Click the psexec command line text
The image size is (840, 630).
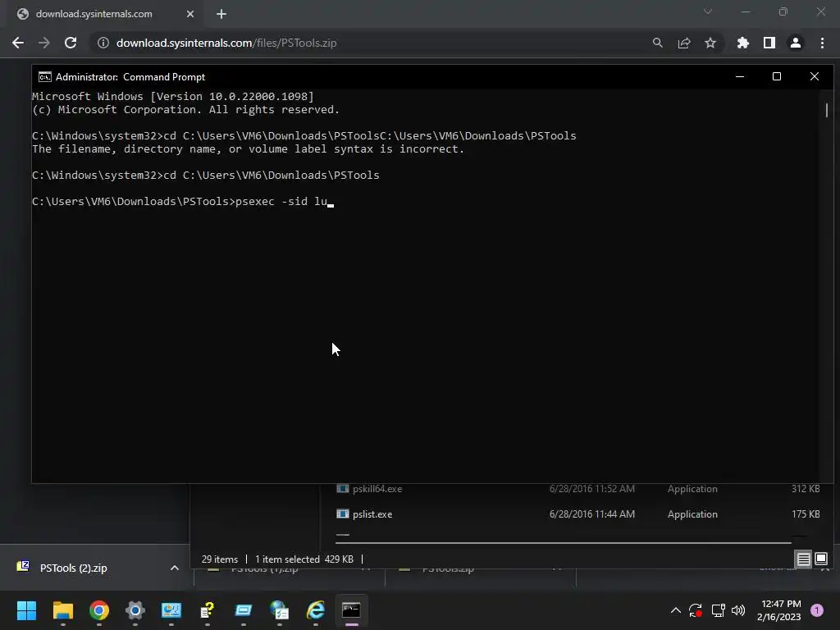[281, 202]
